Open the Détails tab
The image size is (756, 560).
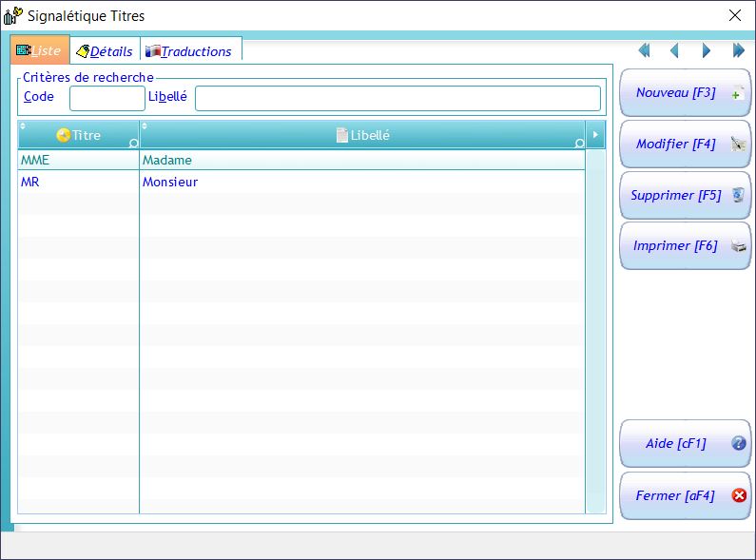(106, 51)
